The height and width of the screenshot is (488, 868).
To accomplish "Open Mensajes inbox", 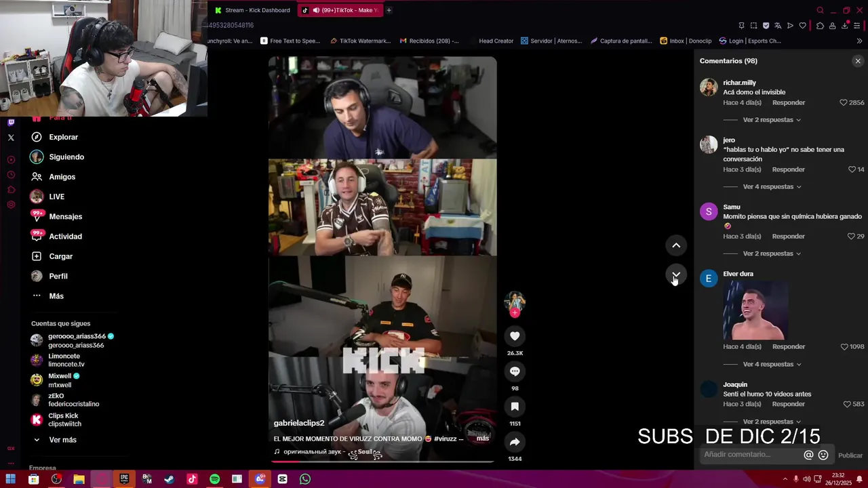I will coord(56,217).
